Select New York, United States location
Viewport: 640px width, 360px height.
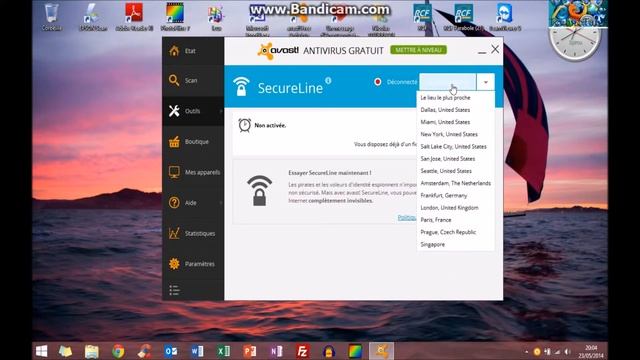pyautogui.click(x=456, y=134)
